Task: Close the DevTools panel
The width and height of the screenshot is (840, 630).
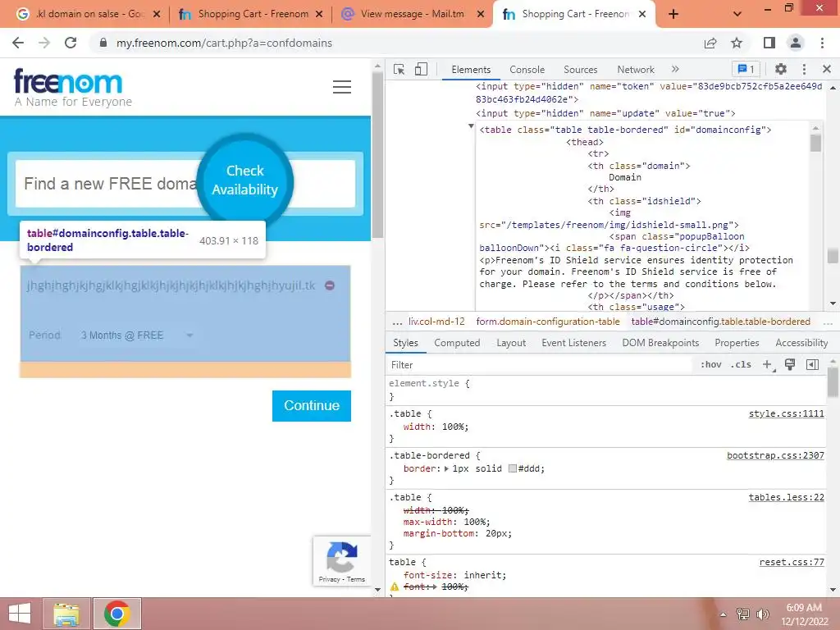Action: point(827,69)
